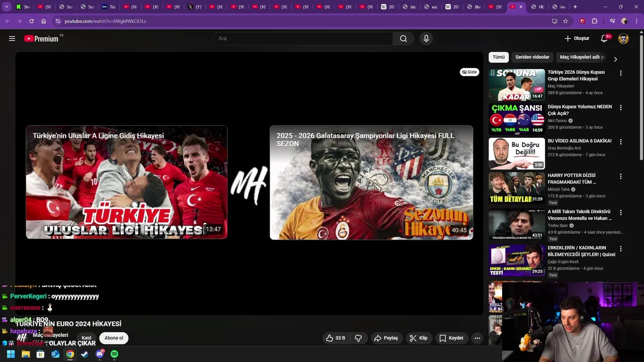Open Galatasaray Şampiyonlar Ligi end card
Screen dimensions: 644x362
point(371,183)
